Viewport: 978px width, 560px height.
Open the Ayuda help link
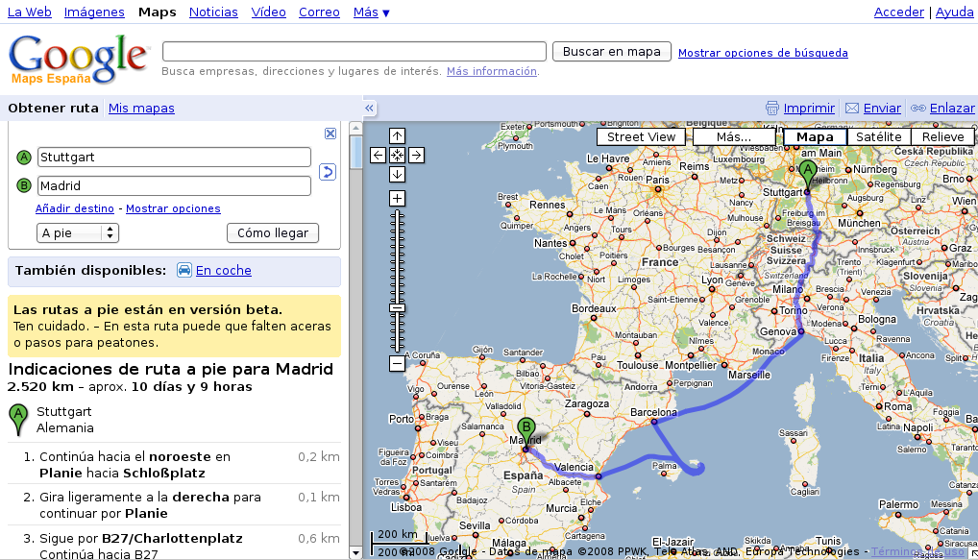point(954,12)
